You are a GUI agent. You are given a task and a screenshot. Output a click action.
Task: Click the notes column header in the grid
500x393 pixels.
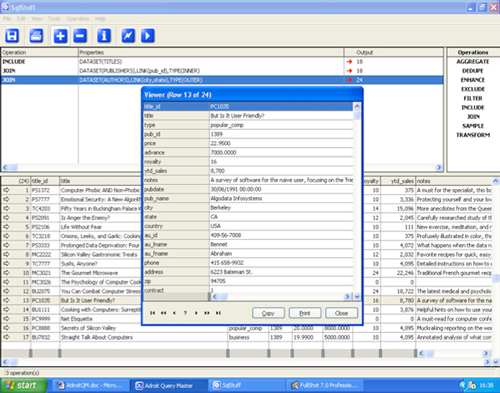(x=454, y=181)
